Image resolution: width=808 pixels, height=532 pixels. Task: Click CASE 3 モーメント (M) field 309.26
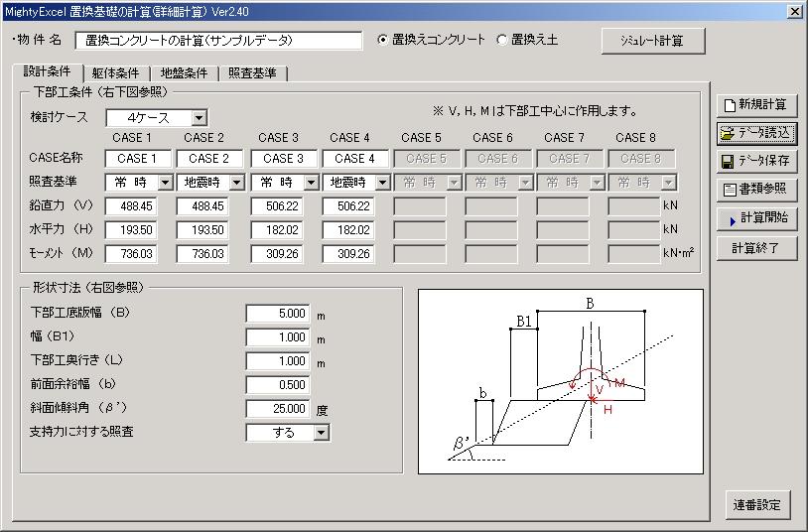277,254
